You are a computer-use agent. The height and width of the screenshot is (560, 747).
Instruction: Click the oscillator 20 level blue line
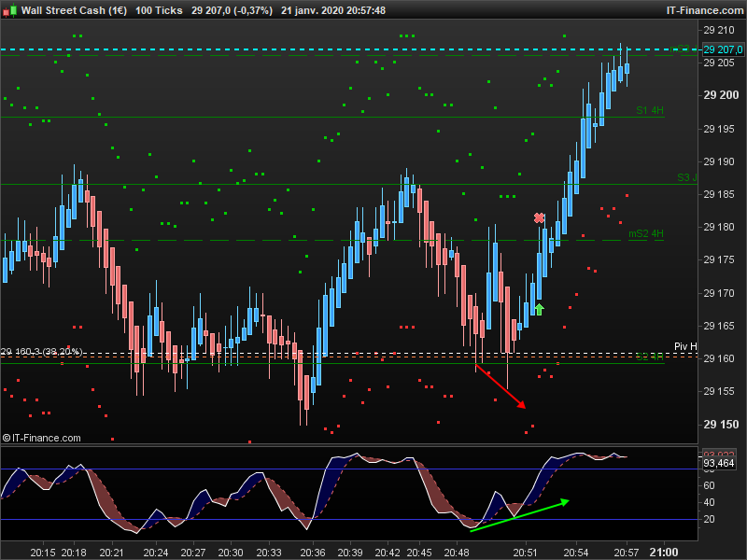[348, 520]
